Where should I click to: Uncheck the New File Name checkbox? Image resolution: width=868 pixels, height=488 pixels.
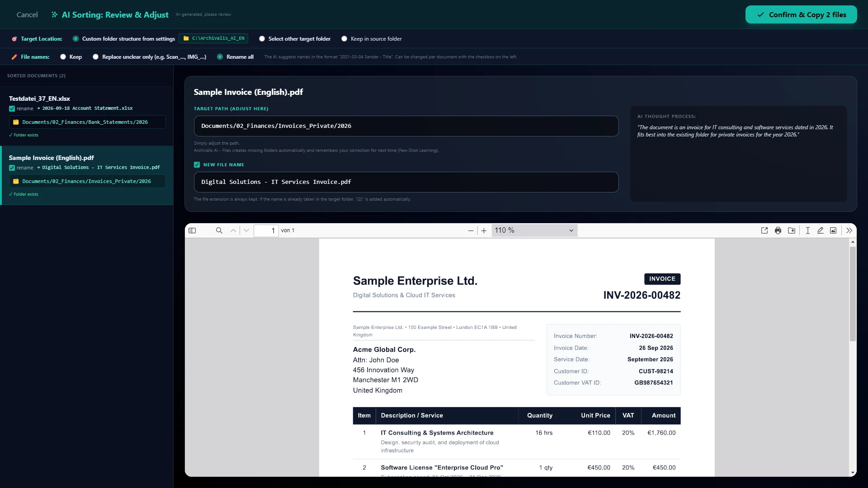(x=197, y=165)
